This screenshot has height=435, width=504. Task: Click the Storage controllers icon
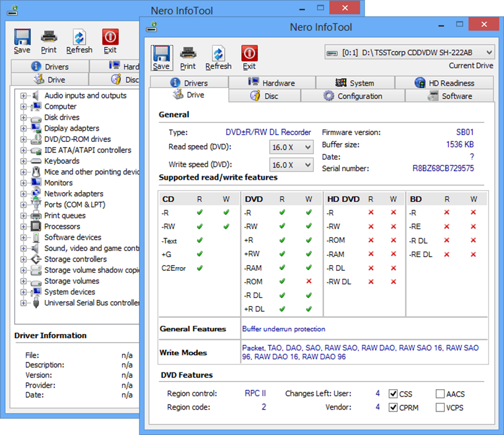(36, 259)
